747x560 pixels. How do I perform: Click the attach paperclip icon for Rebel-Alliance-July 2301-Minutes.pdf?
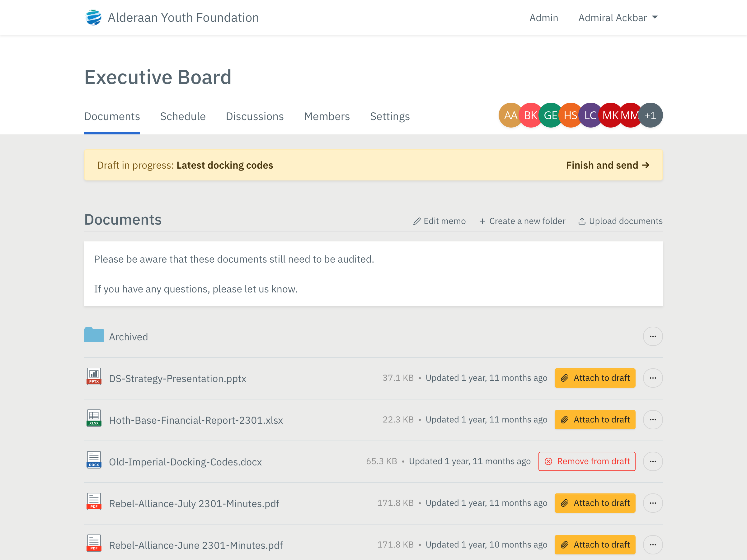[564, 503]
